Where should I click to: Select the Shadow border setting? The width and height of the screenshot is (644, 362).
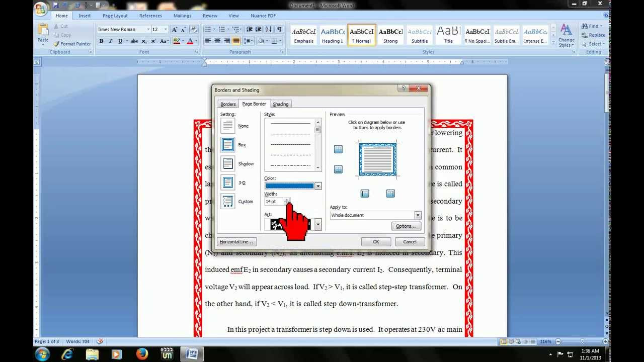point(228,164)
